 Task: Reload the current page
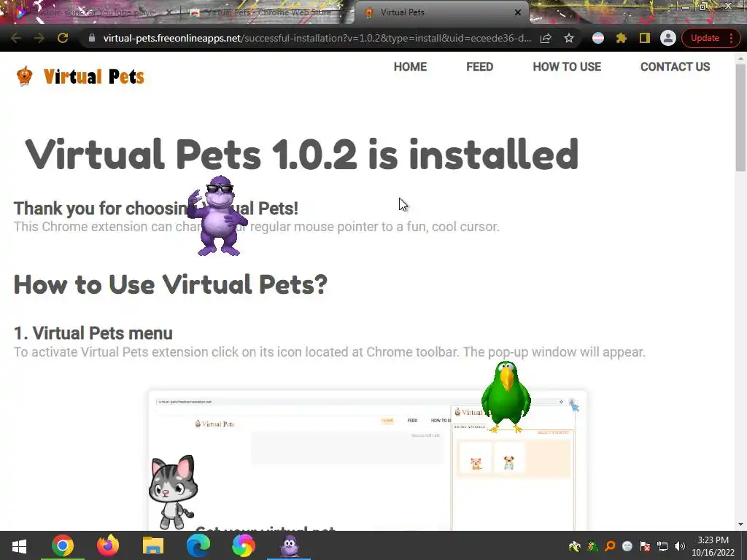coord(63,38)
